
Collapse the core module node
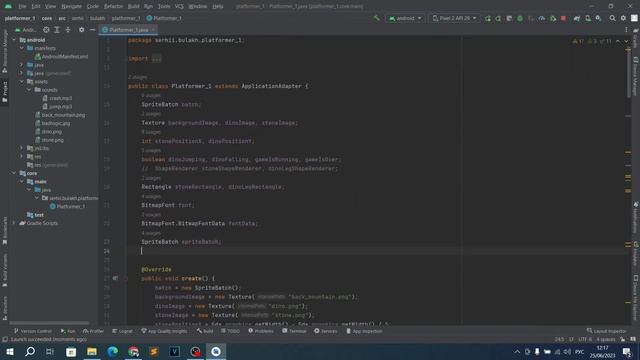tap(14, 173)
